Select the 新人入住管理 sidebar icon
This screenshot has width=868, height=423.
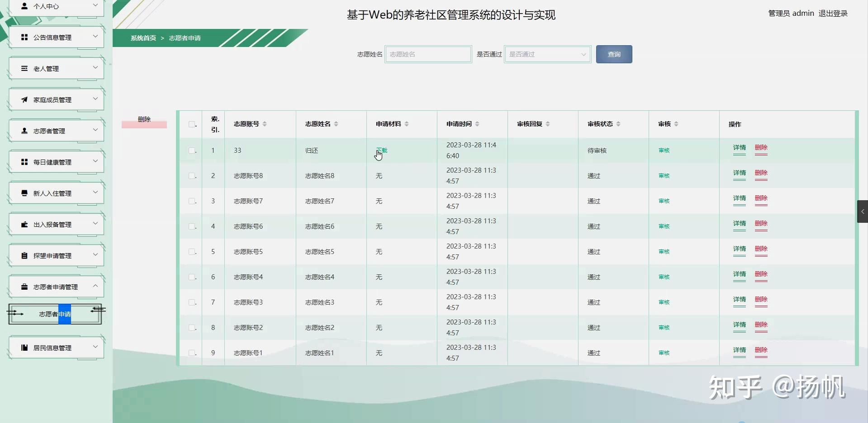click(x=24, y=193)
